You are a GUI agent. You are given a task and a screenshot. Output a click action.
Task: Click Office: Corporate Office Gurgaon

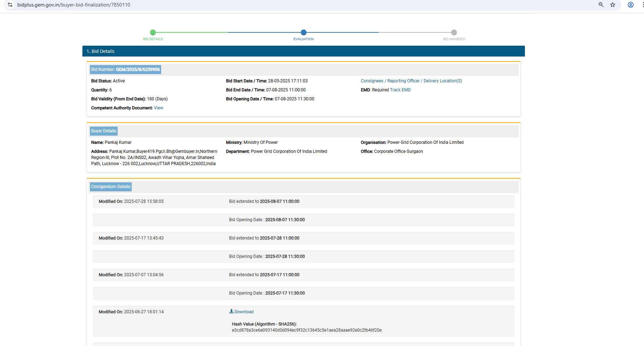[x=392, y=151]
